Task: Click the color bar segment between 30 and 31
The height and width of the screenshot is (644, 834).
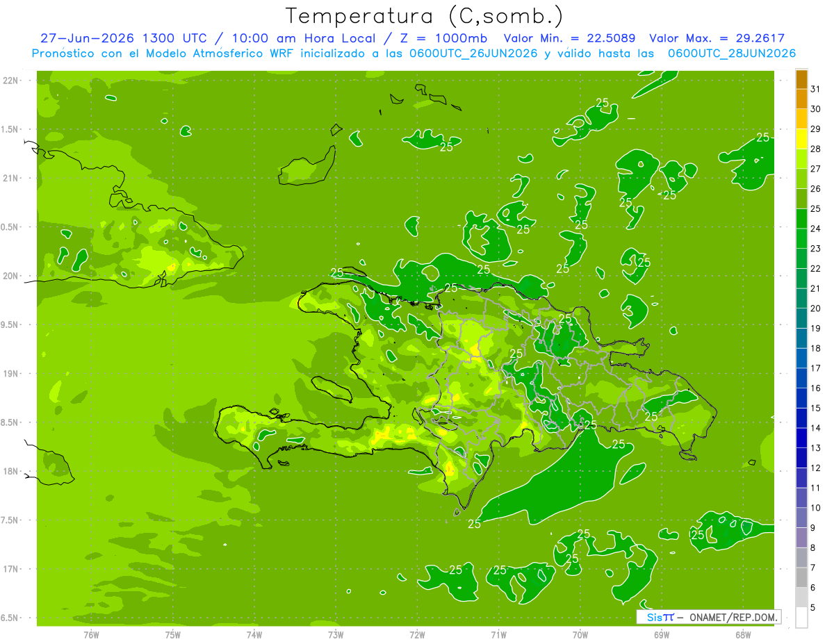Action: coord(801,99)
